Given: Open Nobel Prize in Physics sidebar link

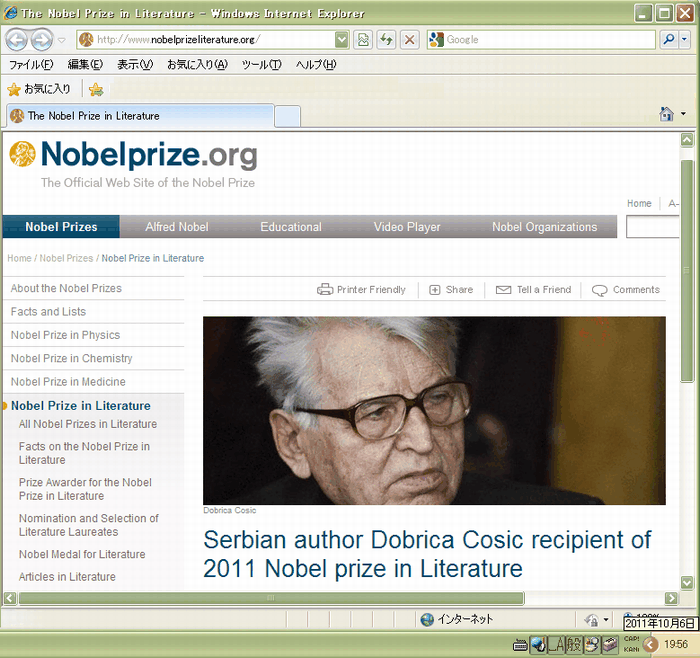Looking at the screenshot, I should coord(65,335).
